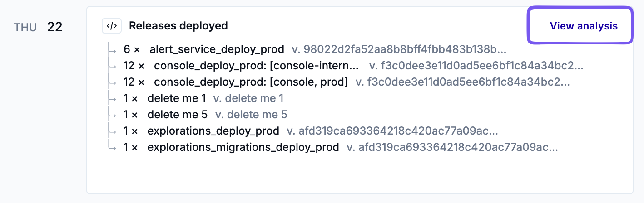
Task: Click the code brackets icon beside Releases deployed
Action: click(x=112, y=26)
